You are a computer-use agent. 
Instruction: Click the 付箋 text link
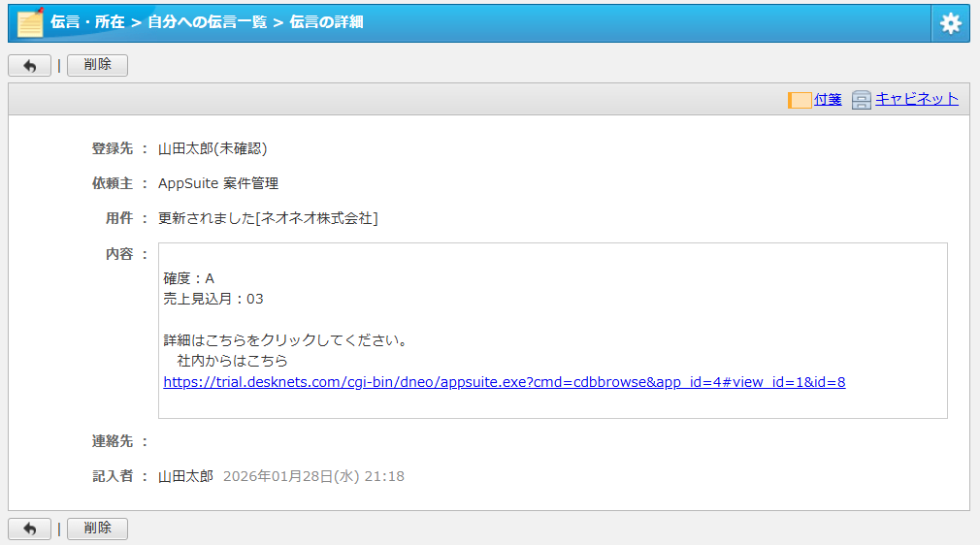[x=828, y=99]
